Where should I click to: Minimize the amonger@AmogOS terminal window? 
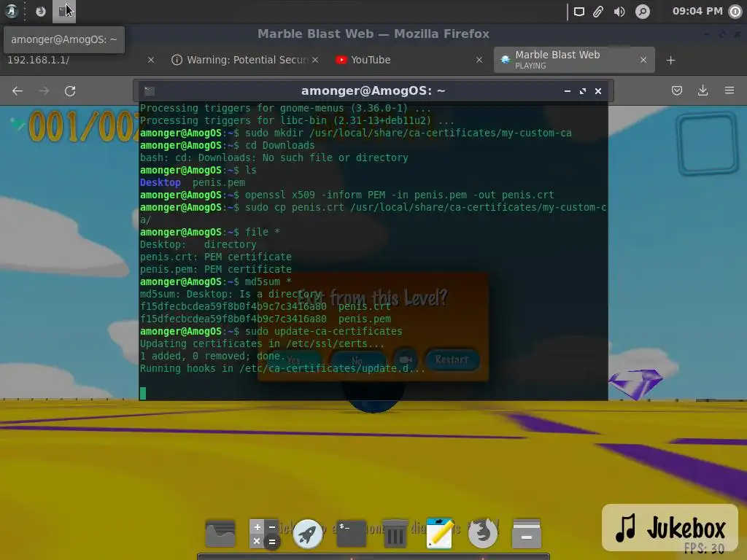coord(568,91)
